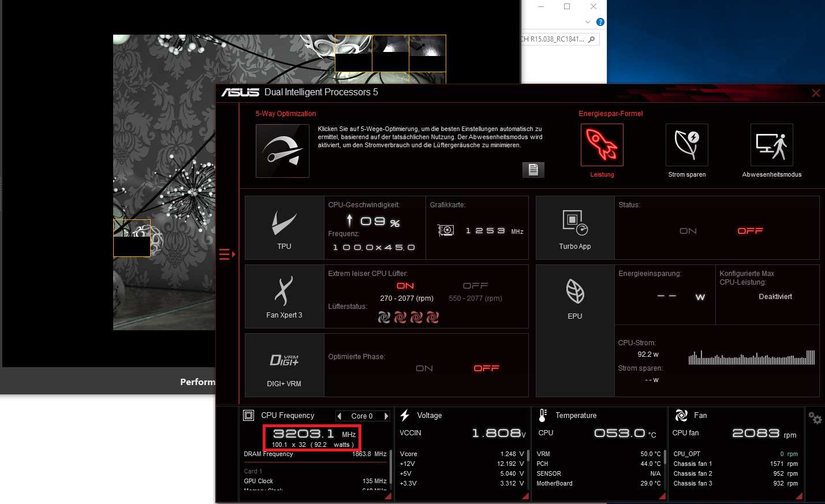This screenshot has width=825, height=504.
Task: Click the Voltage lightning bolt icon
Action: coord(405,415)
